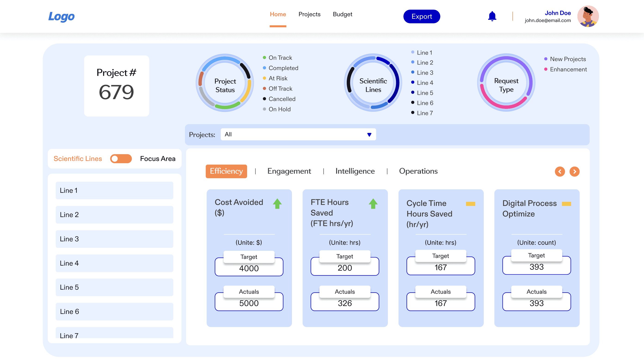Select Line 3 in the sidebar list
Image resolution: width=644 pixels, height=362 pixels.
[x=114, y=239]
